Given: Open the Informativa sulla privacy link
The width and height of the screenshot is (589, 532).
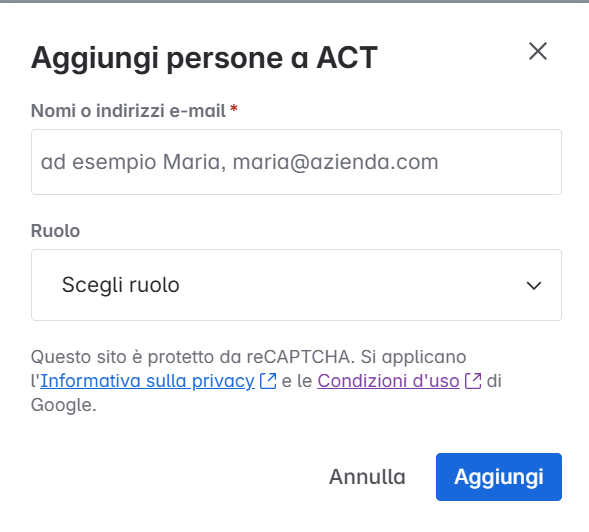Looking at the screenshot, I should [x=147, y=381].
